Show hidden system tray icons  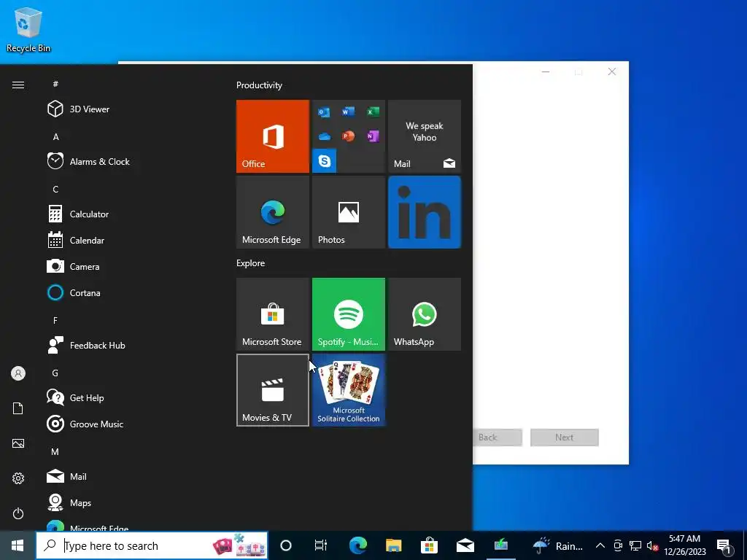[600, 545]
